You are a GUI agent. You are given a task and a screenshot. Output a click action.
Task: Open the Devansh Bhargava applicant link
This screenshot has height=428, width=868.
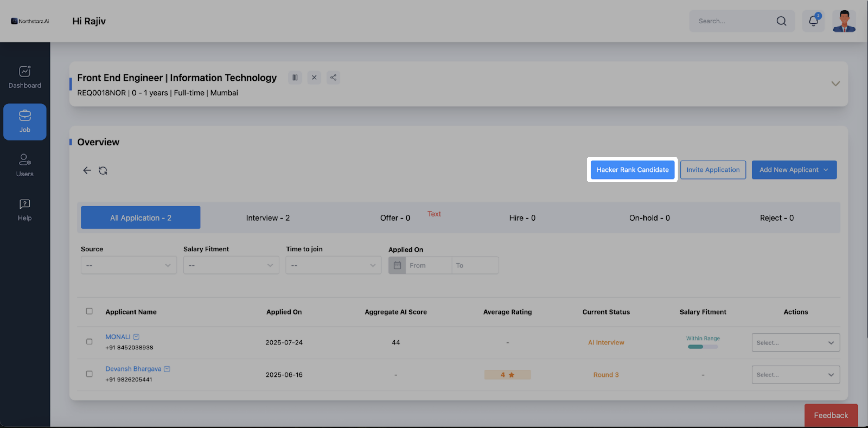click(133, 369)
